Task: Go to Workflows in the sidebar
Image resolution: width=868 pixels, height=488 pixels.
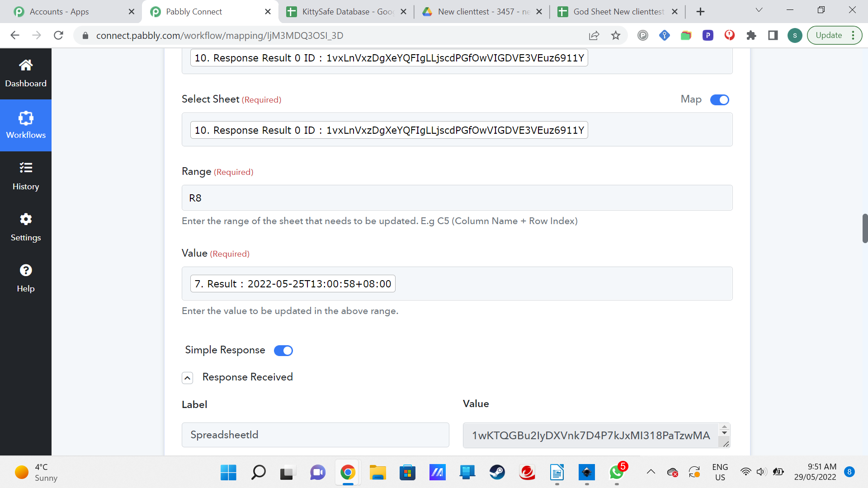Action: tap(26, 125)
